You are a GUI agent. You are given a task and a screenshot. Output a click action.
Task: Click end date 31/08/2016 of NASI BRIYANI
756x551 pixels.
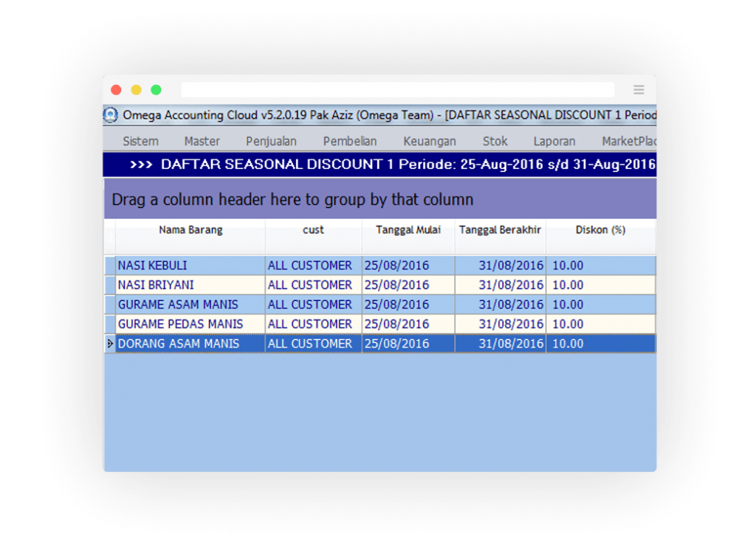[501, 285]
